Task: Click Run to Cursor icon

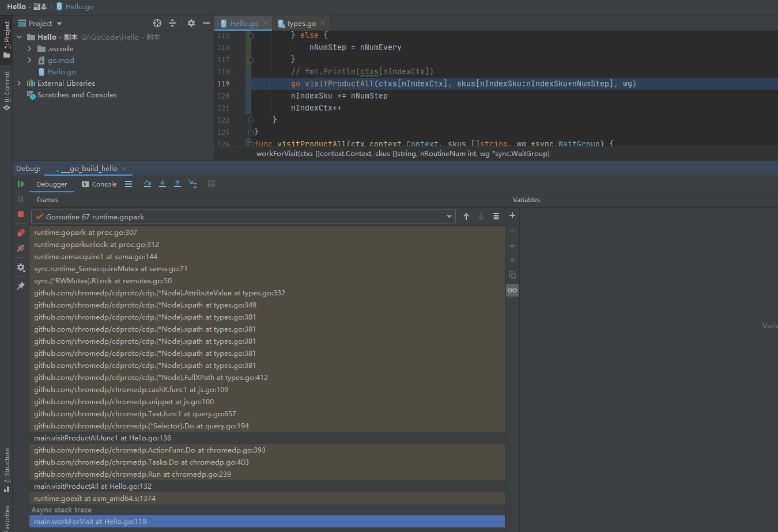Action: [193, 184]
